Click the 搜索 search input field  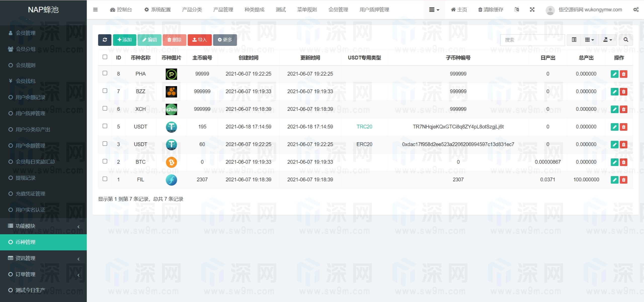coord(532,40)
